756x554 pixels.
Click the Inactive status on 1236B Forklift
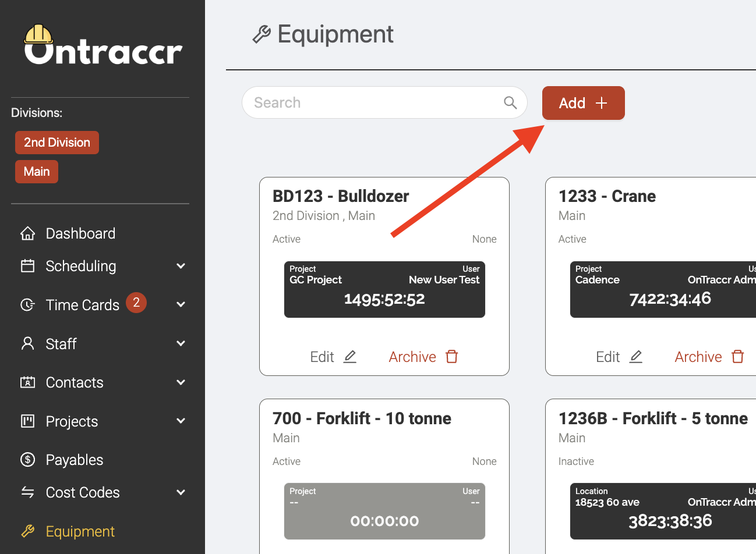(576, 461)
